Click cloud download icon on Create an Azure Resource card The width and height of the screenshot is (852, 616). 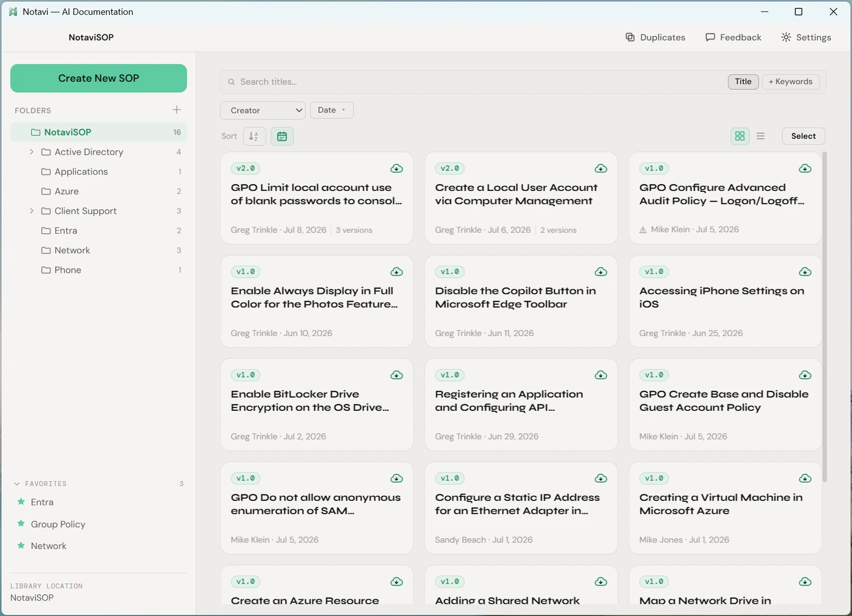pyautogui.click(x=396, y=582)
